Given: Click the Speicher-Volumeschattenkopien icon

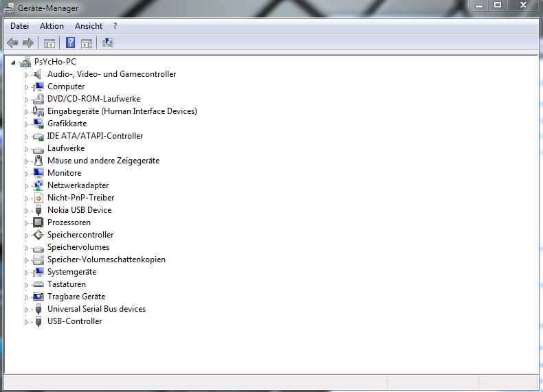Looking at the screenshot, I should tap(38, 260).
